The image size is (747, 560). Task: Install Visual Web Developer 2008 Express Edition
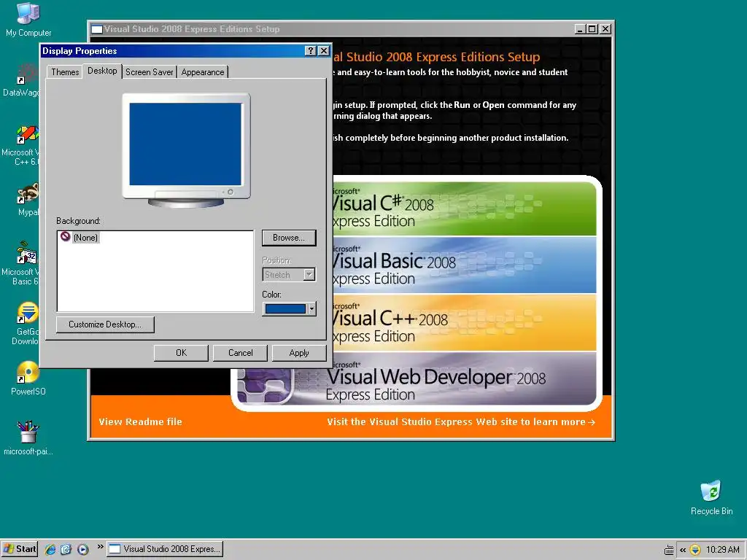pos(417,379)
